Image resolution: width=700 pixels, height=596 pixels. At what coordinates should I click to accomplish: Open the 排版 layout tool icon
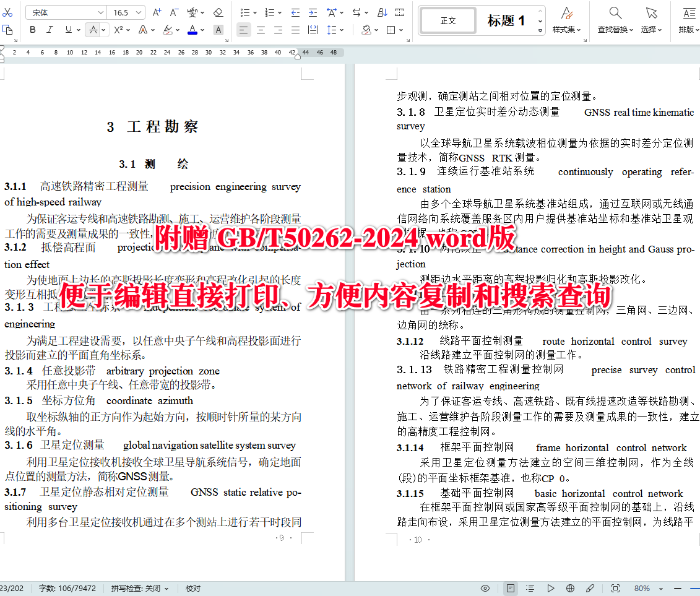tap(688, 20)
